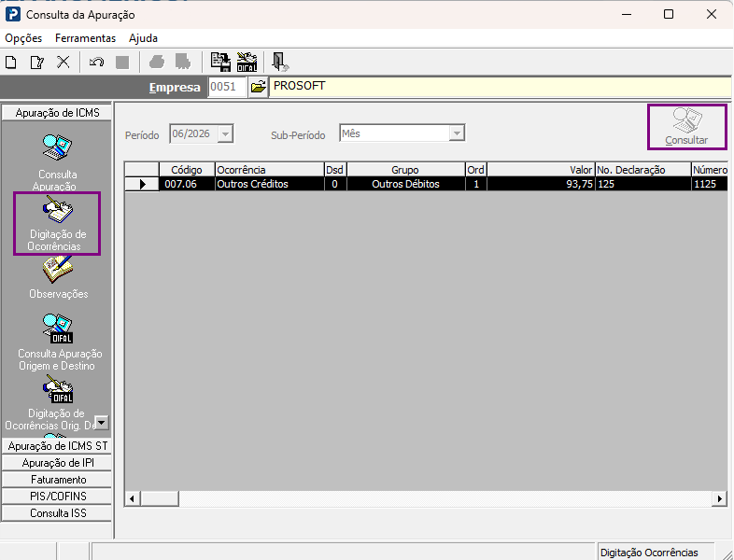
Task: Click the Ord column header
Action: [476, 169]
